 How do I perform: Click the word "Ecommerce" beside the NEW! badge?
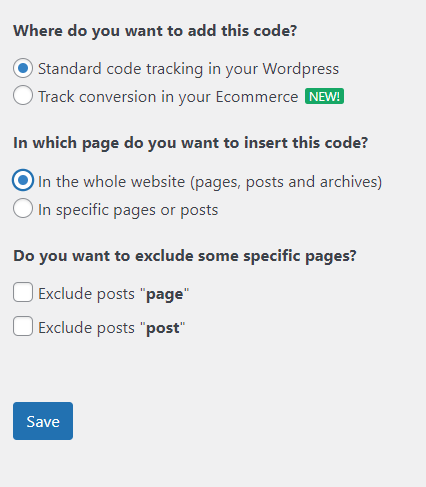[257, 97]
